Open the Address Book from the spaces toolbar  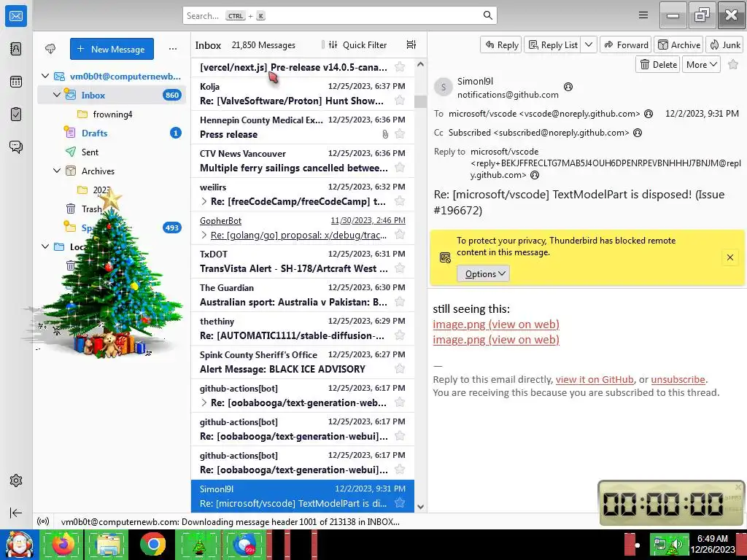point(16,49)
